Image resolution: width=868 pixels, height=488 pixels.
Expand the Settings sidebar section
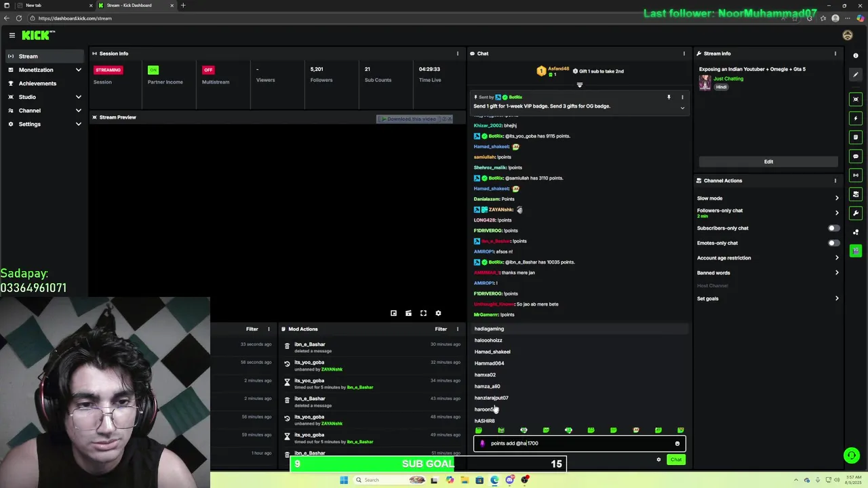pyautogui.click(x=44, y=124)
